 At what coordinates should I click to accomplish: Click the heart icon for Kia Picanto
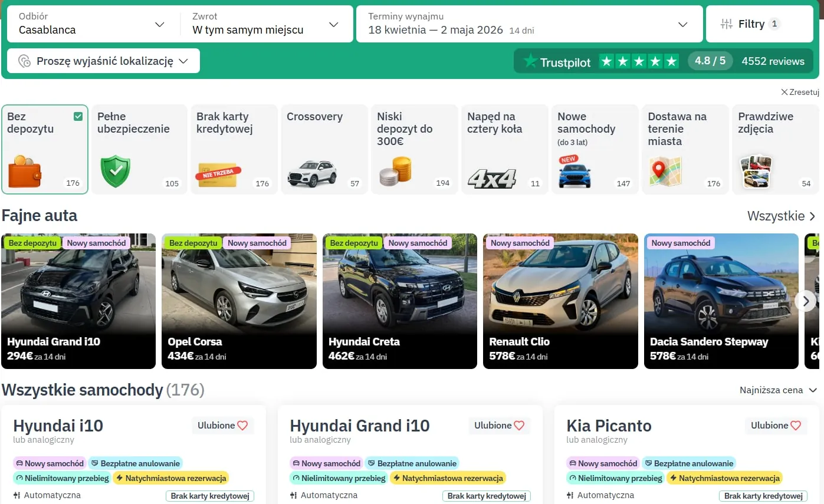click(796, 426)
